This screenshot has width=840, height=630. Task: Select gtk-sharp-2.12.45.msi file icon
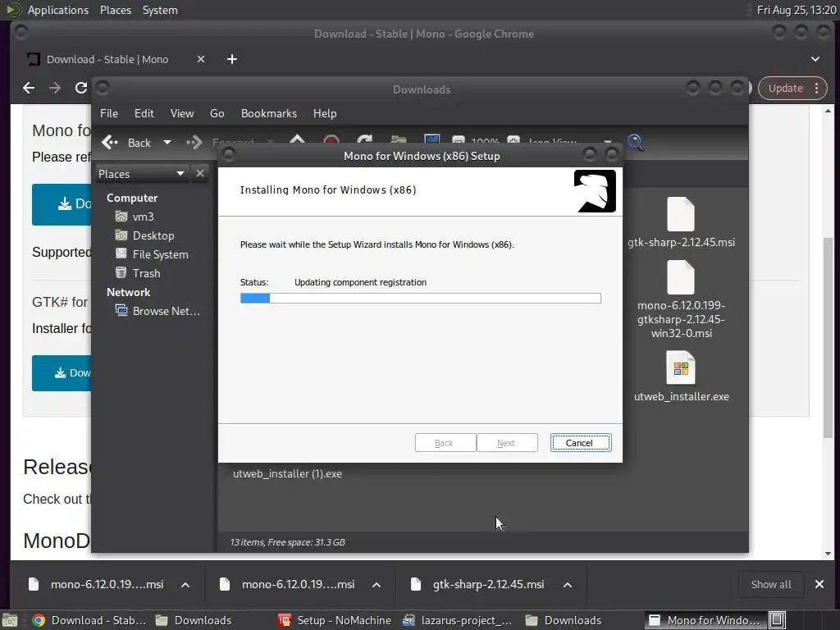681,214
